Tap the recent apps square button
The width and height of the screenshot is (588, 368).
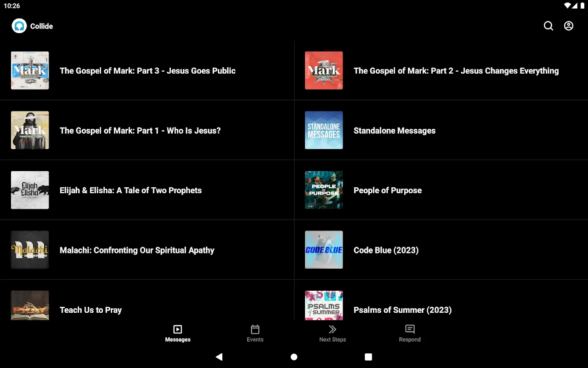coord(368,357)
